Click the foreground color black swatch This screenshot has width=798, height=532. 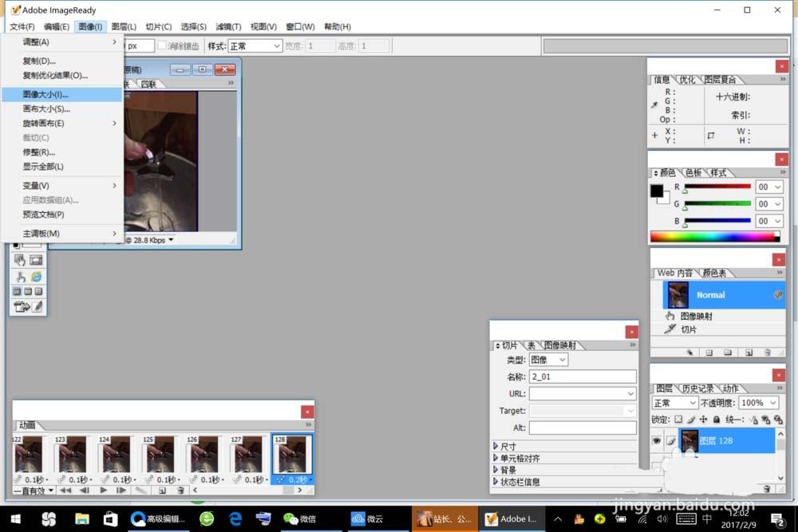[657, 191]
